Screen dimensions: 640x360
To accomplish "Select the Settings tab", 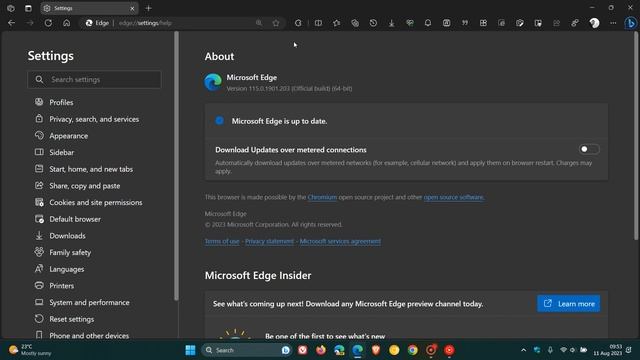I will pyautogui.click(x=89, y=8).
